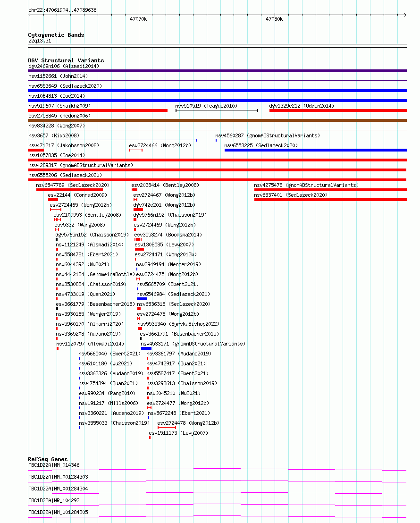This screenshot has width=420, height=523.
Task: Click dgv5765n152 (Chaisson2019) label
Action: click(x=92, y=235)
